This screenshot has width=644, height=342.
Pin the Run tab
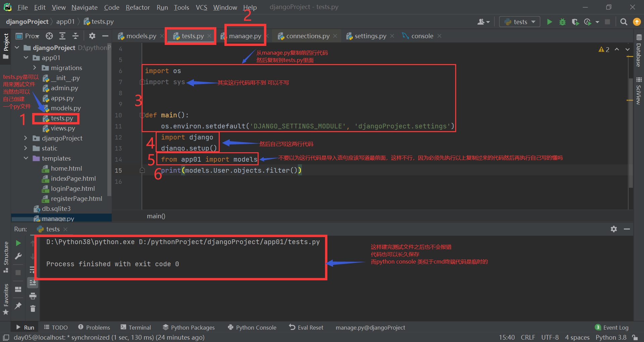(18, 305)
